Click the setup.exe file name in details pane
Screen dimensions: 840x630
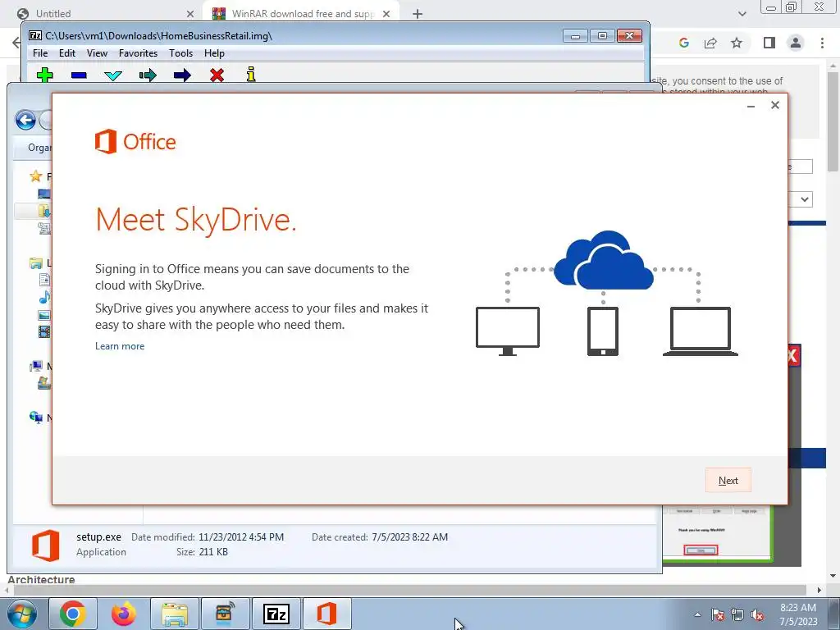pos(98,536)
